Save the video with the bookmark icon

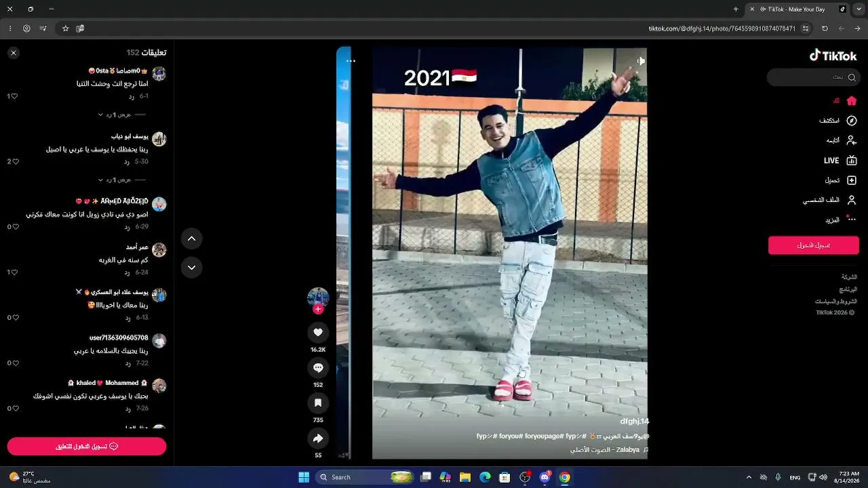coord(318,403)
